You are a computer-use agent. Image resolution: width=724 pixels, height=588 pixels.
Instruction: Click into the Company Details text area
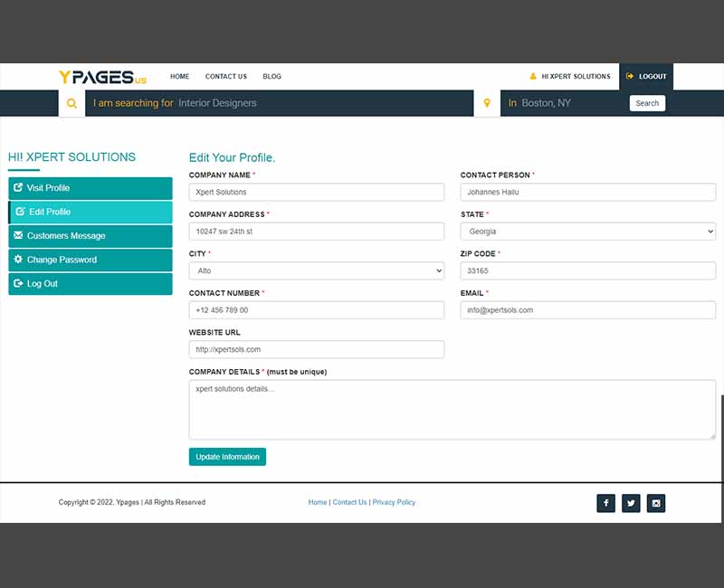pos(452,410)
